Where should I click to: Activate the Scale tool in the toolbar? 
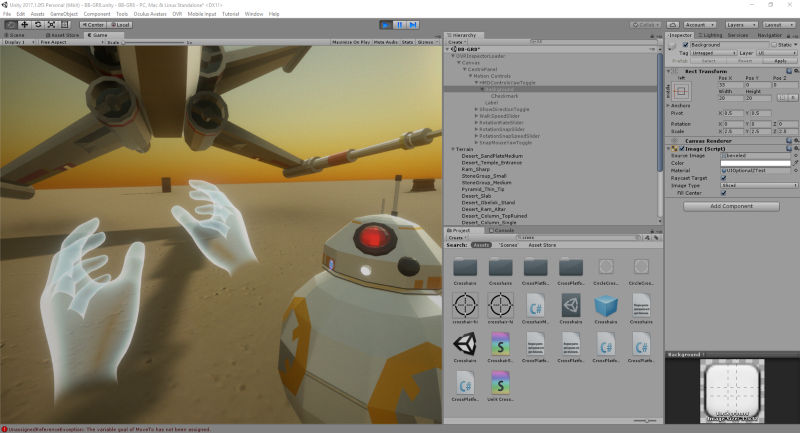[x=50, y=24]
